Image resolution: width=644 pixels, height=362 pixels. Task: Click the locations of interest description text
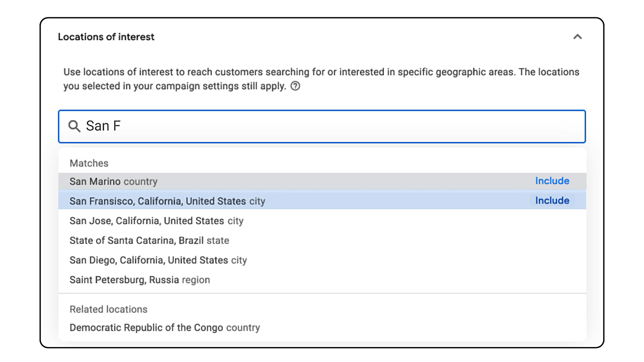click(x=322, y=80)
